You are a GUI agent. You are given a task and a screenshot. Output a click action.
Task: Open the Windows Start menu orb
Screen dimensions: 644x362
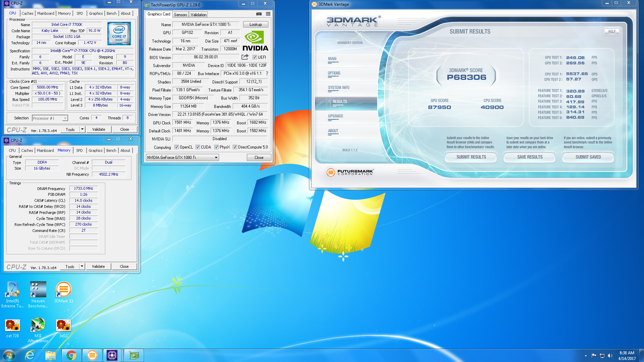[9, 355]
